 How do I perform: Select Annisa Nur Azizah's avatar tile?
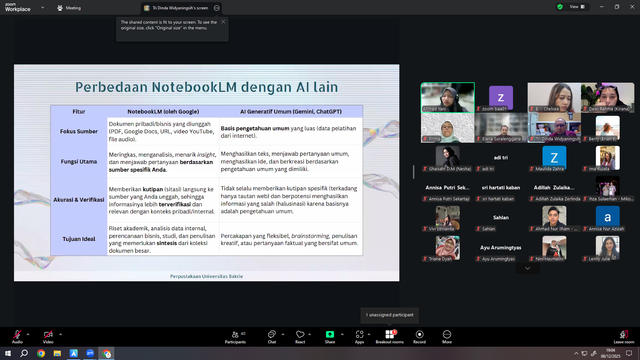(608, 218)
